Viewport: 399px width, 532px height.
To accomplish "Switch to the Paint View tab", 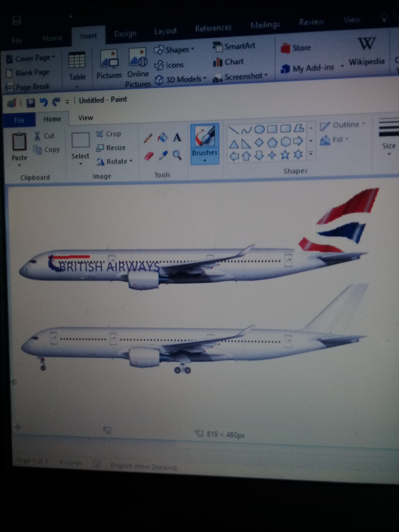I will [85, 118].
